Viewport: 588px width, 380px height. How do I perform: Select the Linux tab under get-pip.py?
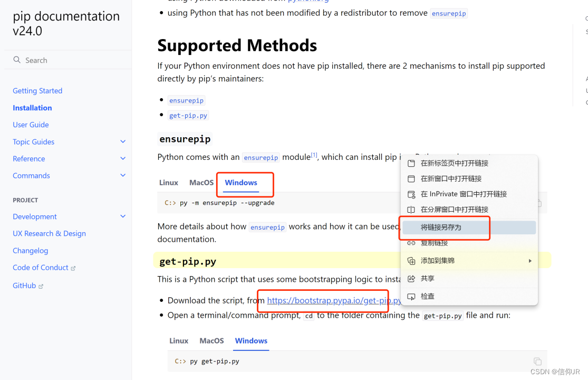(178, 341)
